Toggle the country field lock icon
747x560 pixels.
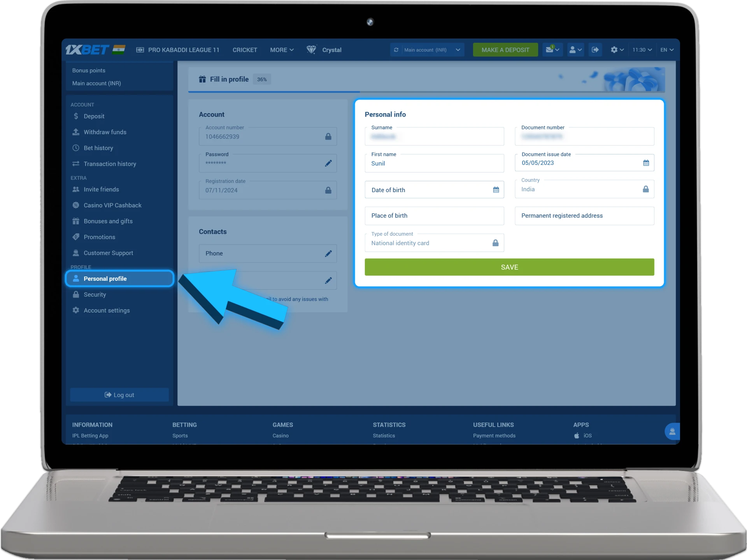click(646, 189)
